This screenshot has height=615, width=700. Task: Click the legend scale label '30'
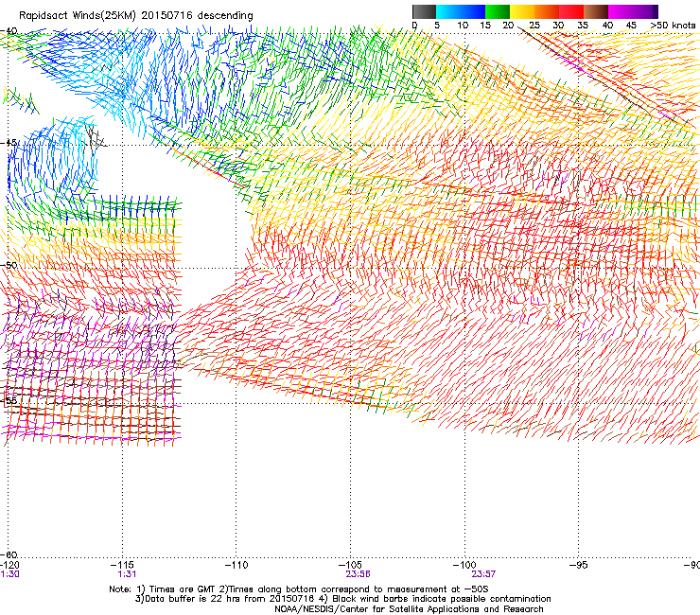coord(558,26)
